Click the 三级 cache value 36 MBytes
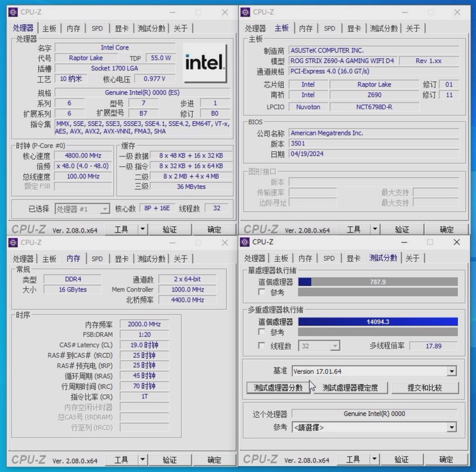The image size is (476, 472). pos(191,186)
